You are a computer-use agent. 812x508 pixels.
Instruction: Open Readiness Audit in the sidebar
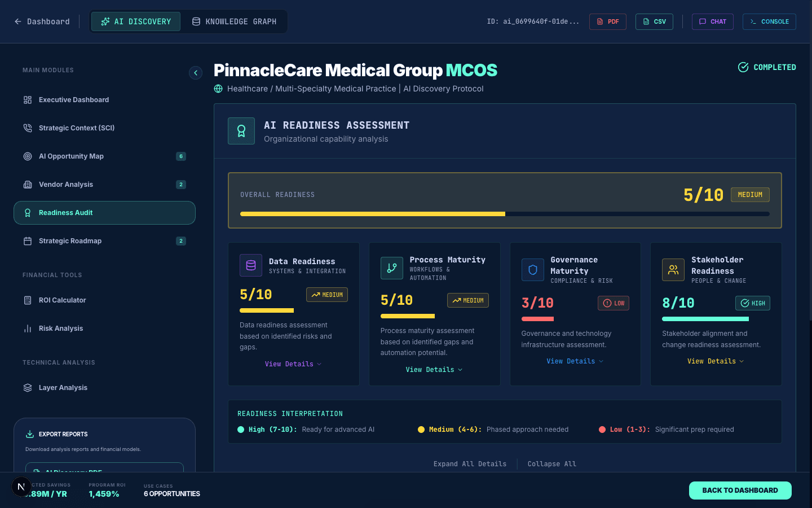(x=104, y=213)
